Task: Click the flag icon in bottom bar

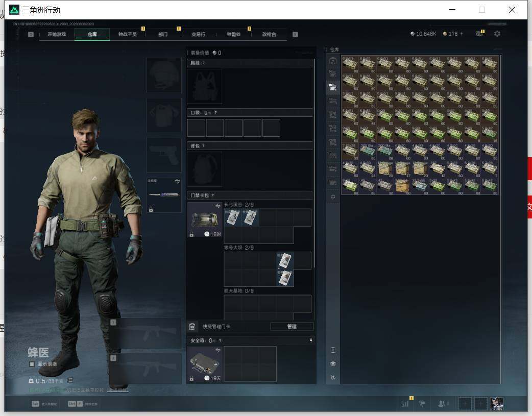Action: pyautogui.click(x=422, y=404)
